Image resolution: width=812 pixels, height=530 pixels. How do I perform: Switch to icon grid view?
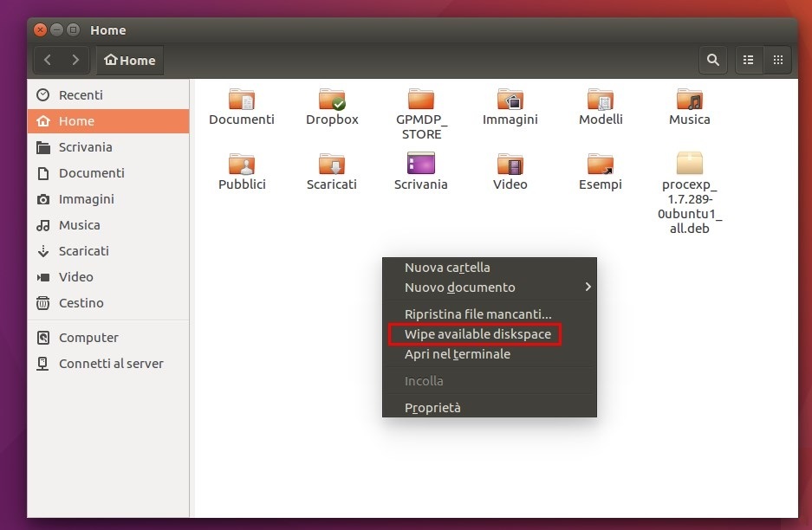[778, 60]
